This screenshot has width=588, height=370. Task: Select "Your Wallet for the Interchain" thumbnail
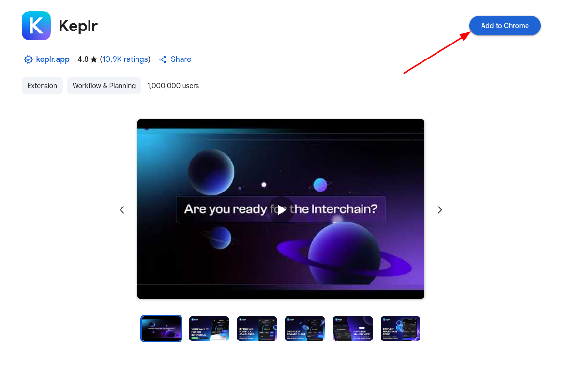[x=209, y=329]
